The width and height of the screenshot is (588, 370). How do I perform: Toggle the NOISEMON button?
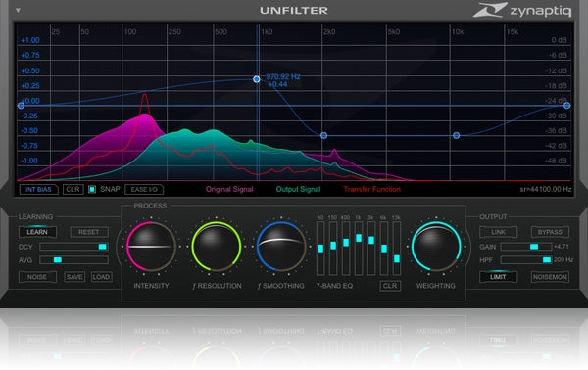(x=550, y=277)
